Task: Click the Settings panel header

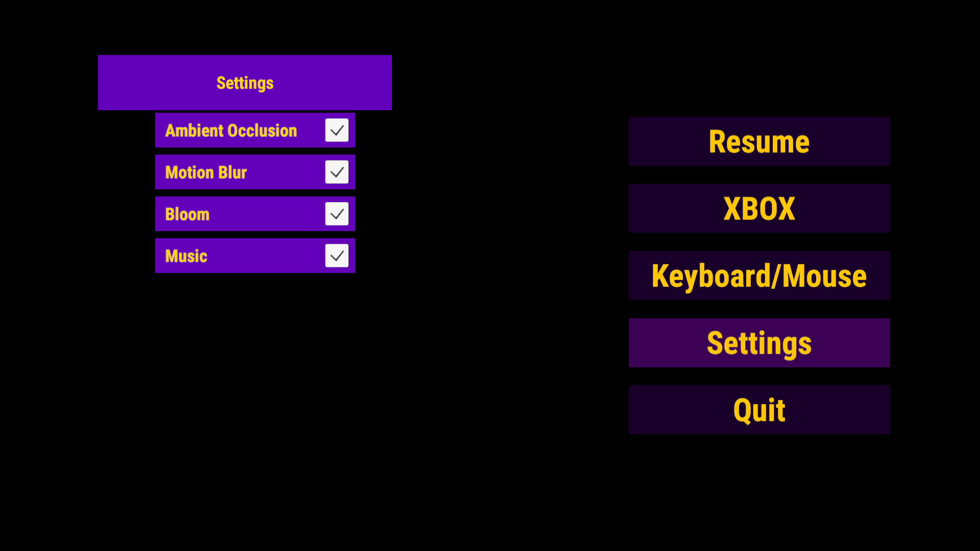Action: pyautogui.click(x=245, y=83)
